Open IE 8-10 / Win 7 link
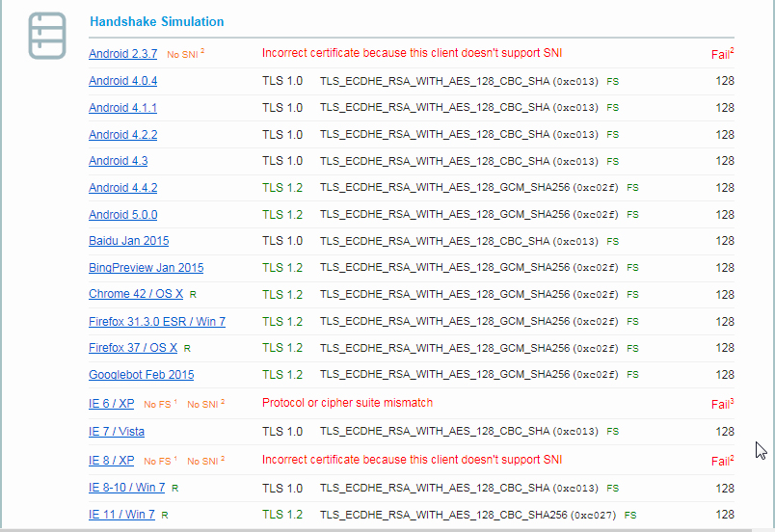Image resolution: width=775 pixels, height=532 pixels. pos(126,489)
